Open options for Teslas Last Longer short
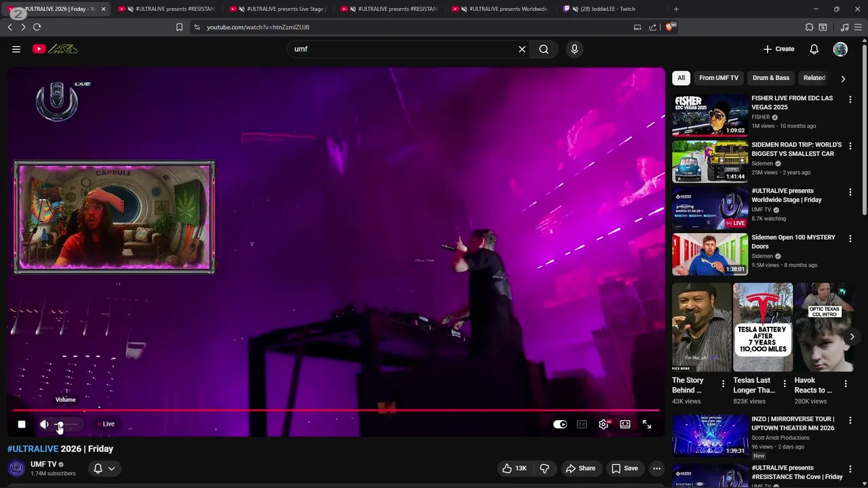This screenshot has width=868, height=488. point(785,384)
